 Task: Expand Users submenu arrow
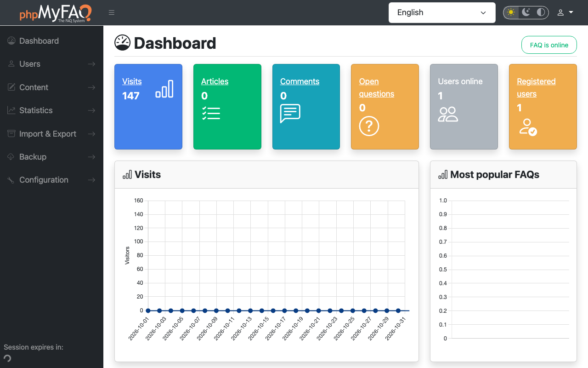[92, 64]
